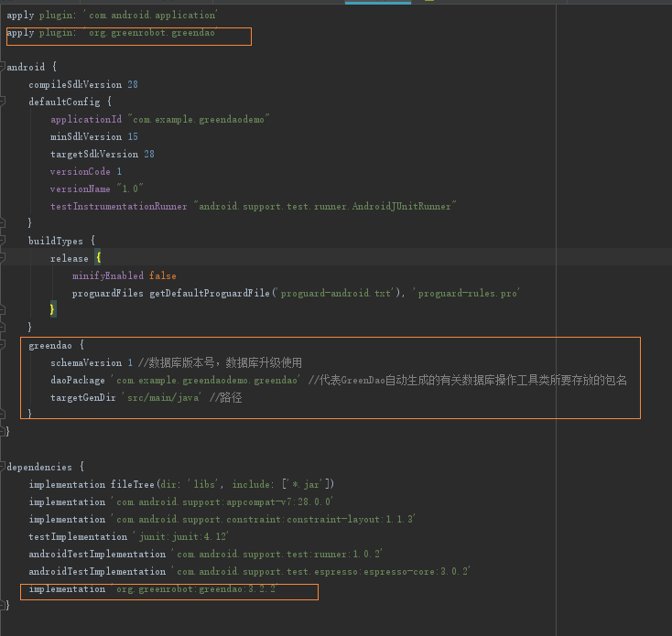Screen dimensions: 672x636
Task: Click the 'proguard-android.txt' string
Action: click(x=336, y=293)
